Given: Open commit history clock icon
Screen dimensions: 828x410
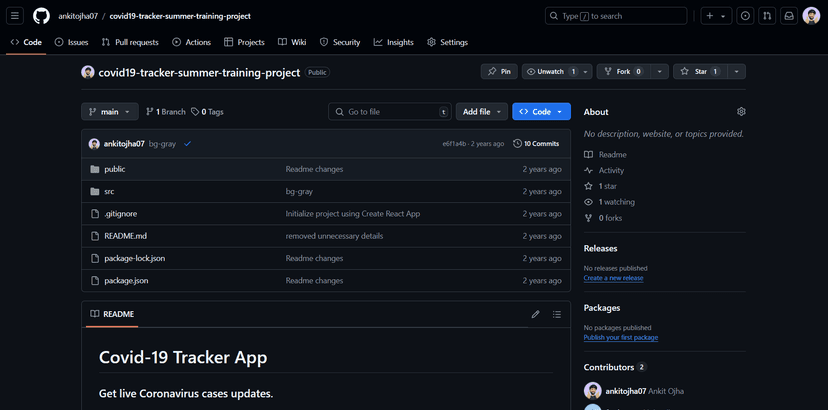Looking at the screenshot, I should point(518,144).
